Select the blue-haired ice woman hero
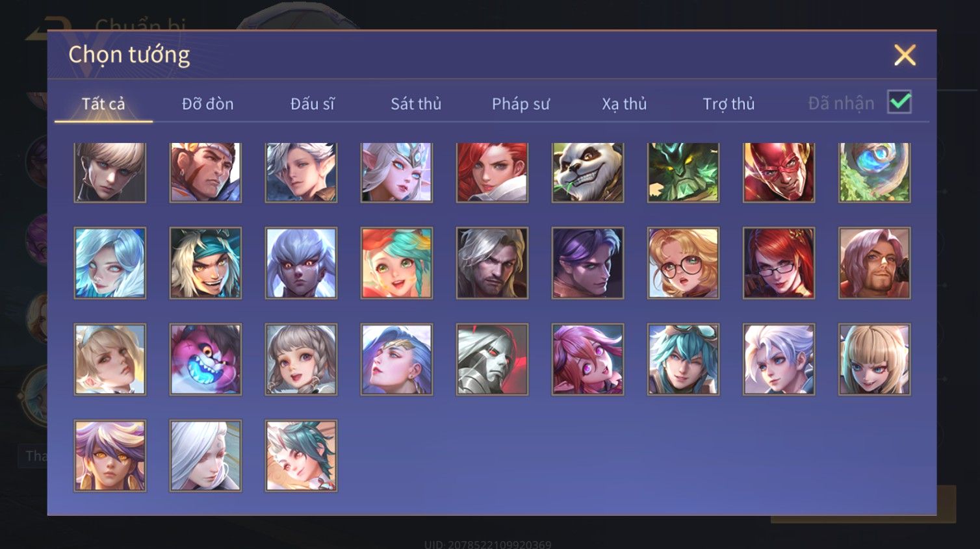 click(x=110, y=263)
